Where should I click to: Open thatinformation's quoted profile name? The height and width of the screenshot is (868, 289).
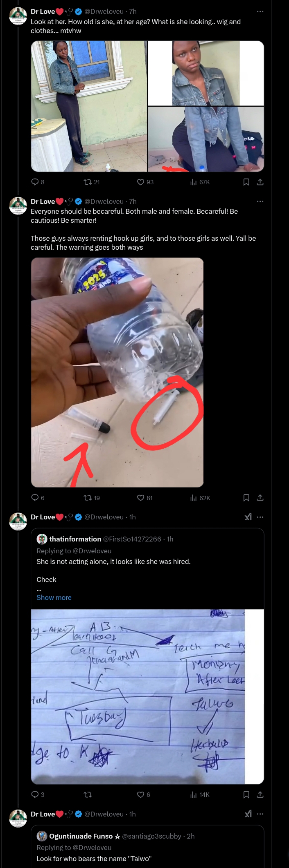(x=75, y=539)
